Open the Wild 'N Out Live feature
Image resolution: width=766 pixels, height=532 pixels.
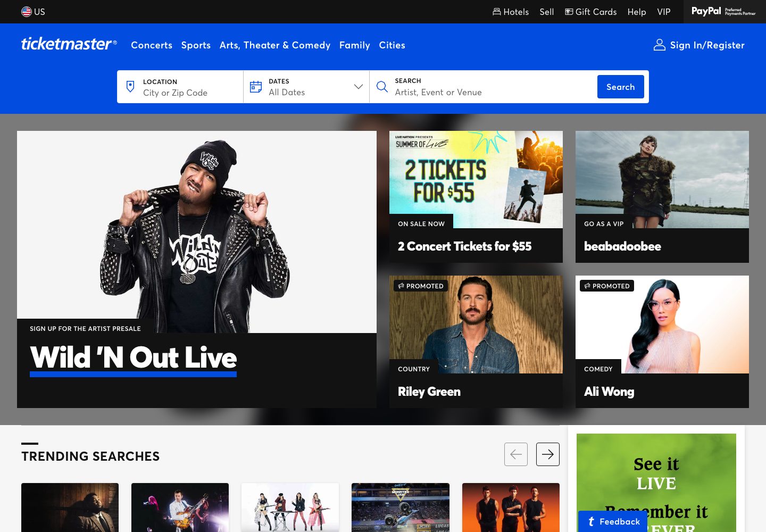click(x=197, y=269)
